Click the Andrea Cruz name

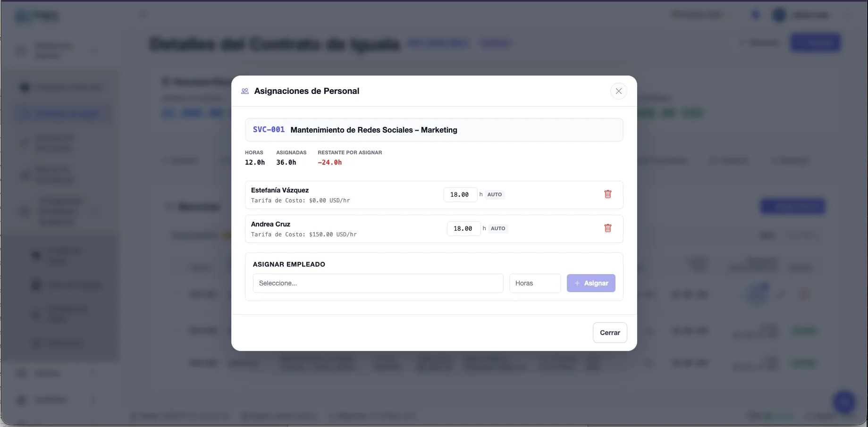(x=270, y=224)
